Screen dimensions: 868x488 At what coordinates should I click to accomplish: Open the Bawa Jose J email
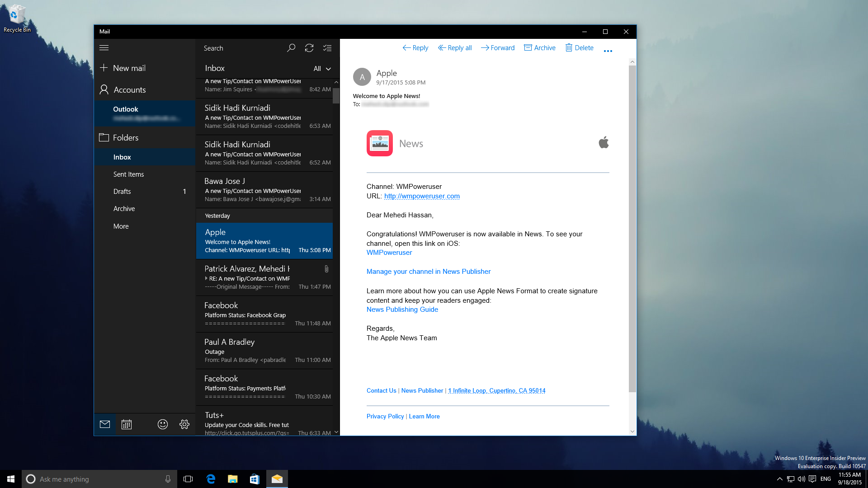264,190
